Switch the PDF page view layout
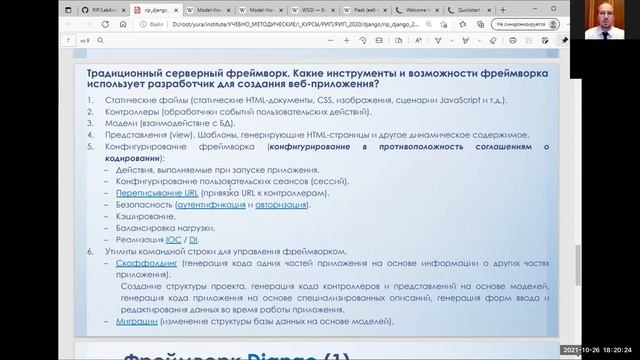 399,40
